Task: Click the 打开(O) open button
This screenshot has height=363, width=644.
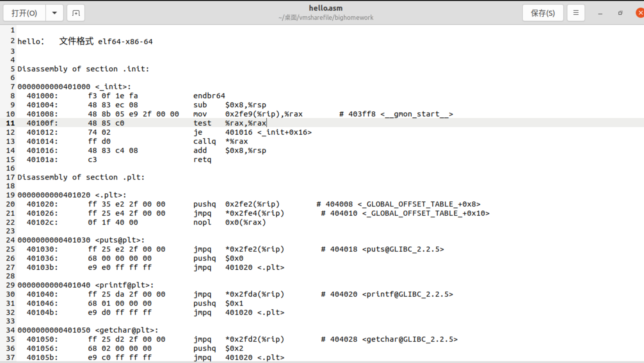Action: coord(24,13)
